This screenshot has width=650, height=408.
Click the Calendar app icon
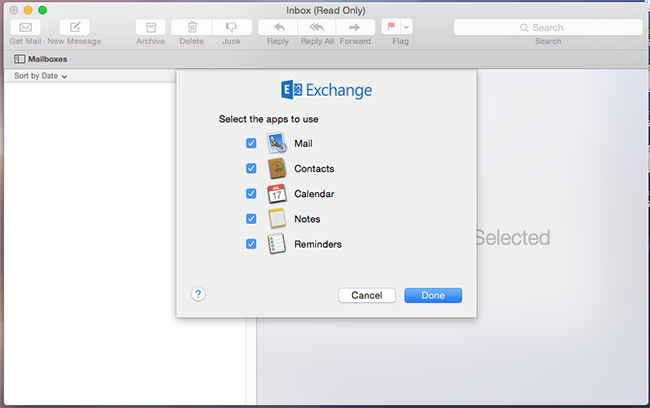277,194
